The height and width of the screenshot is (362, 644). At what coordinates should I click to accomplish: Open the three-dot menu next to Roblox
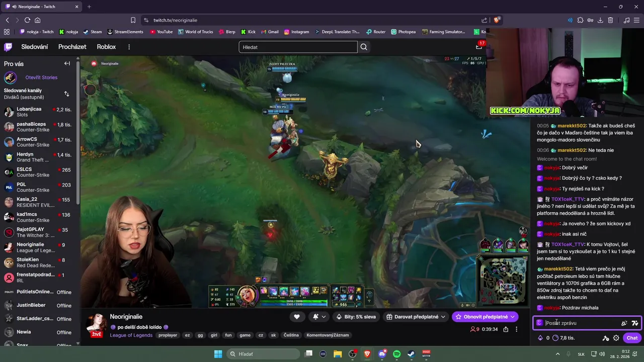[x=129, y=47]
